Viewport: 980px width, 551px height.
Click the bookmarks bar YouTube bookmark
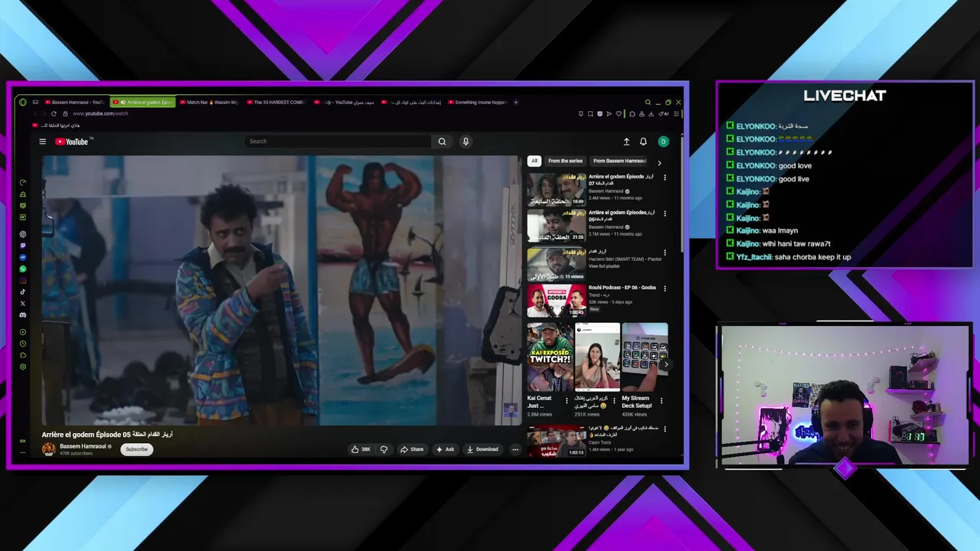[x=56, y=125]
